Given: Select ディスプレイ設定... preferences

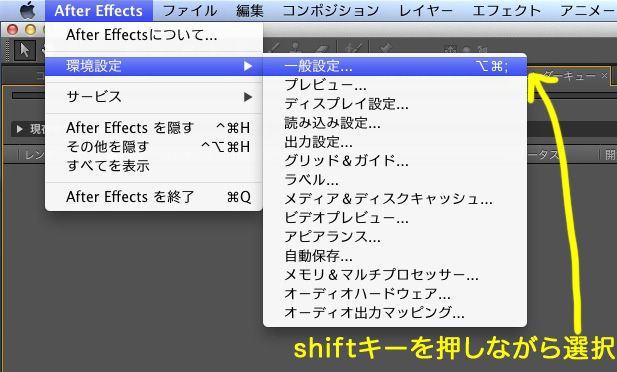Looking at the screenshot, I should tap(395, 104).
